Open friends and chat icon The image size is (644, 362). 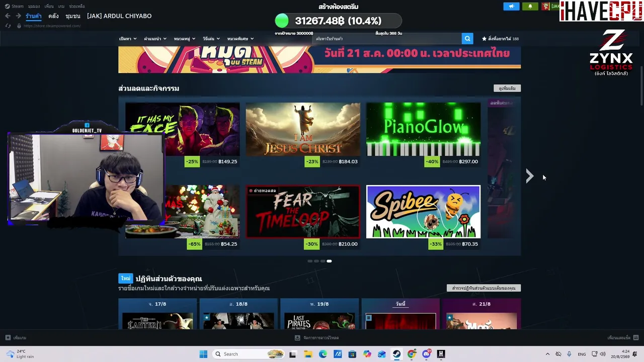point(636,338)
